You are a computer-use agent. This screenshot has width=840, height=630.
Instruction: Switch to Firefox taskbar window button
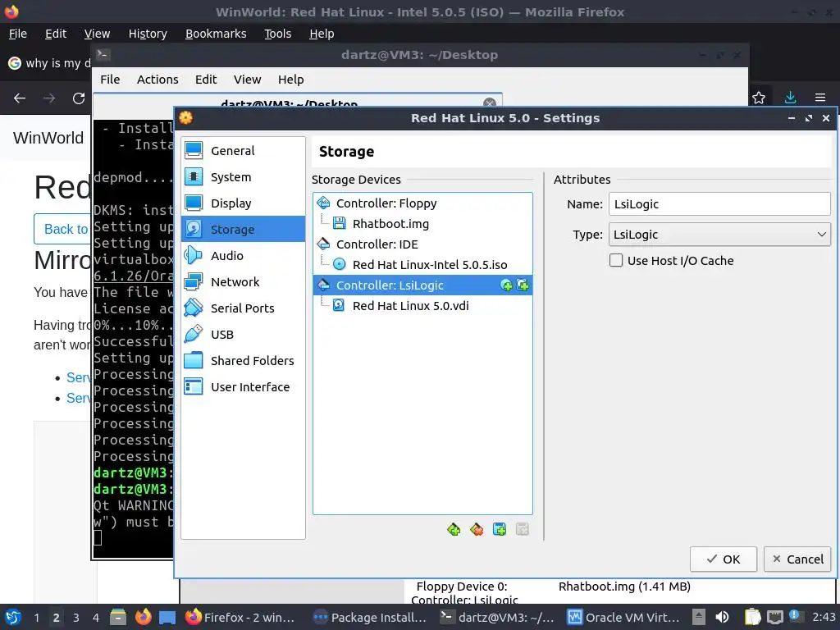(x=241, y=617)
